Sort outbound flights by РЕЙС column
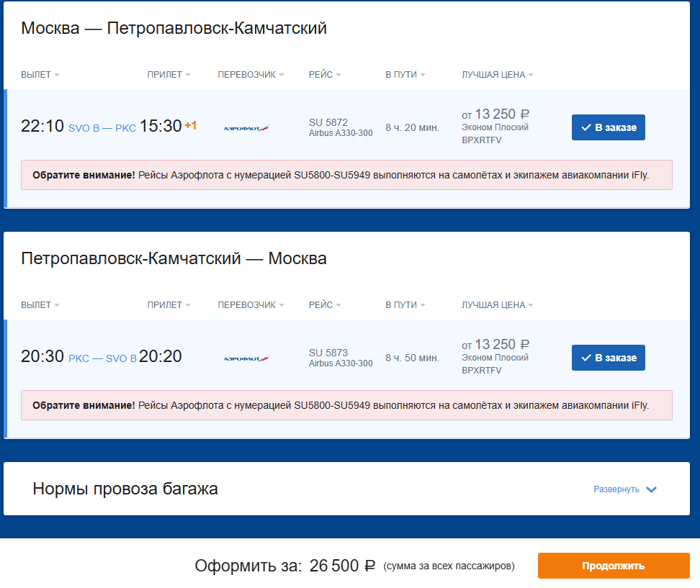The image size is (700, 588). [325, 75]
